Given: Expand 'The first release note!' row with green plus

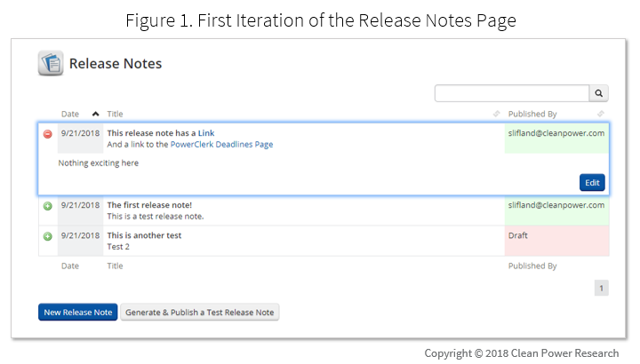Looking at the screenshot, I should pos(48,206).
